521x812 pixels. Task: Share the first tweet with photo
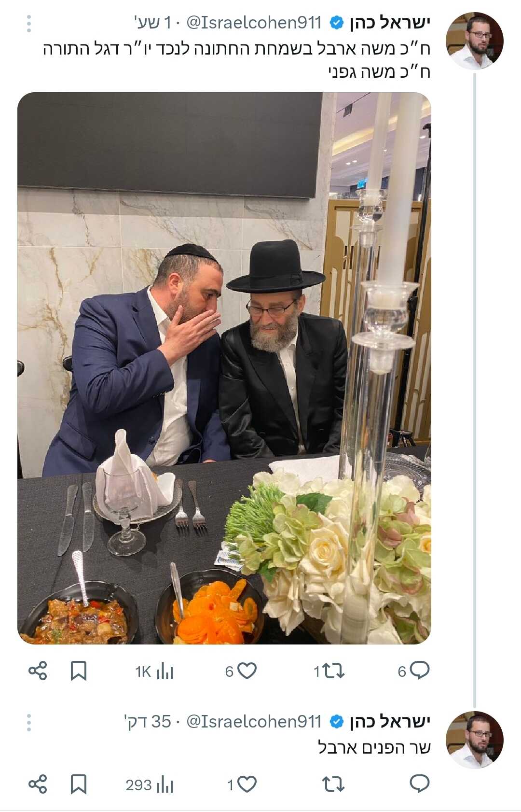[38, 671]
